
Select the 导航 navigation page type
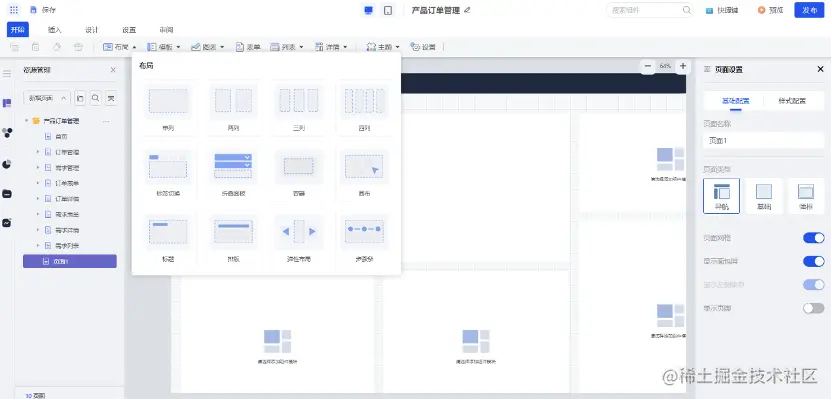(x=721, y=196)
